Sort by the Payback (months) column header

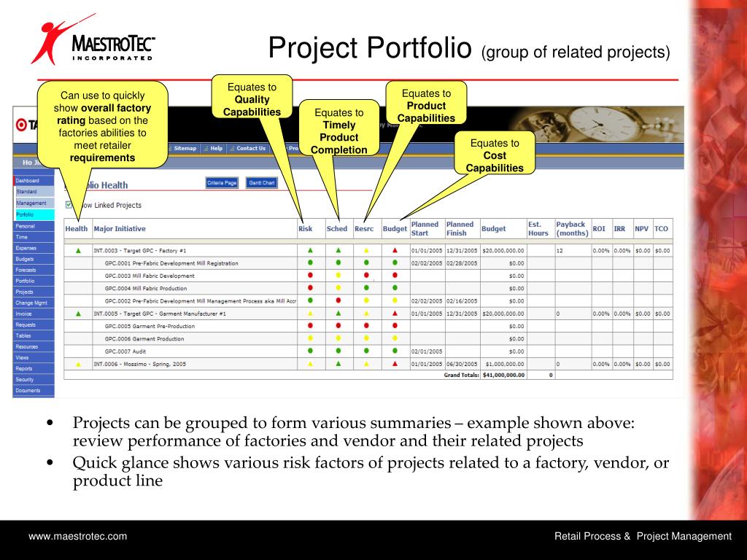572,228
